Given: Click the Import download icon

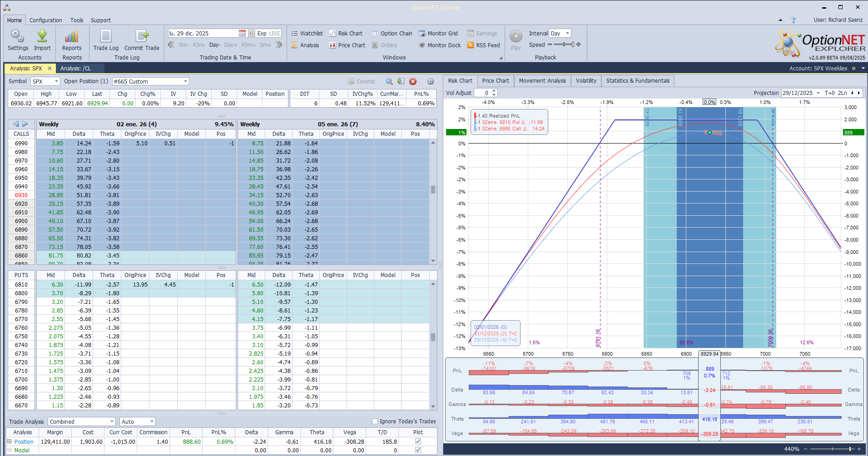Looking at the screenshot, I should [x=42, y=37].
